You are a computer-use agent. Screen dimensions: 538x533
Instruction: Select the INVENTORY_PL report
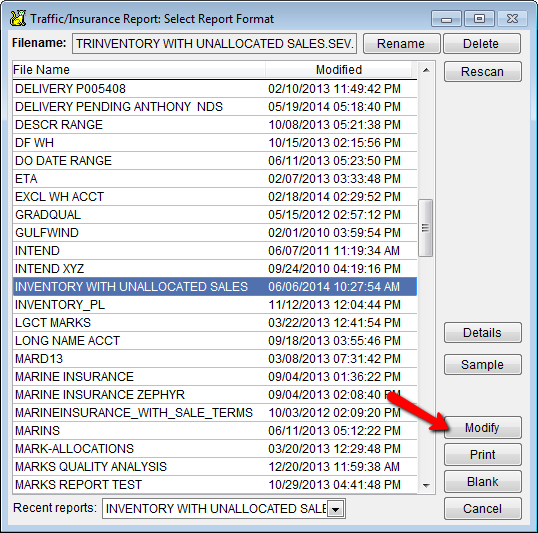tap(215, 305)
